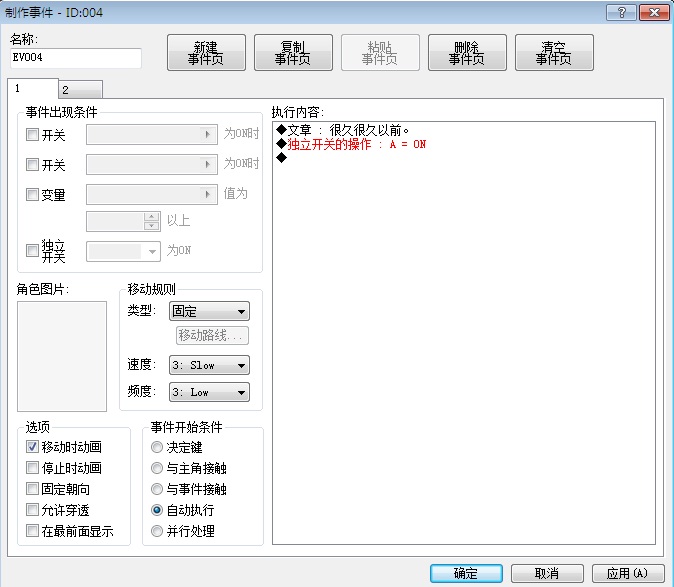This screenshot has height=587, width=674.
Task: Select the 与主角接触 radio button
Action: point(157,468)
